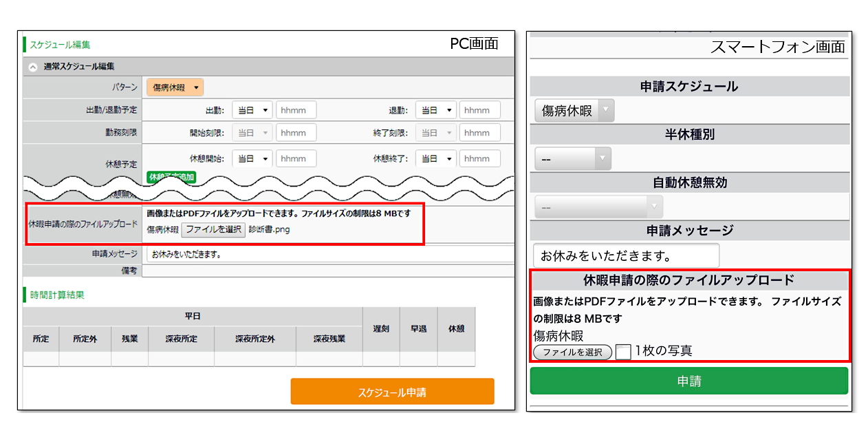Open the 出勤 当日 day dropdown

coord(252,110)
